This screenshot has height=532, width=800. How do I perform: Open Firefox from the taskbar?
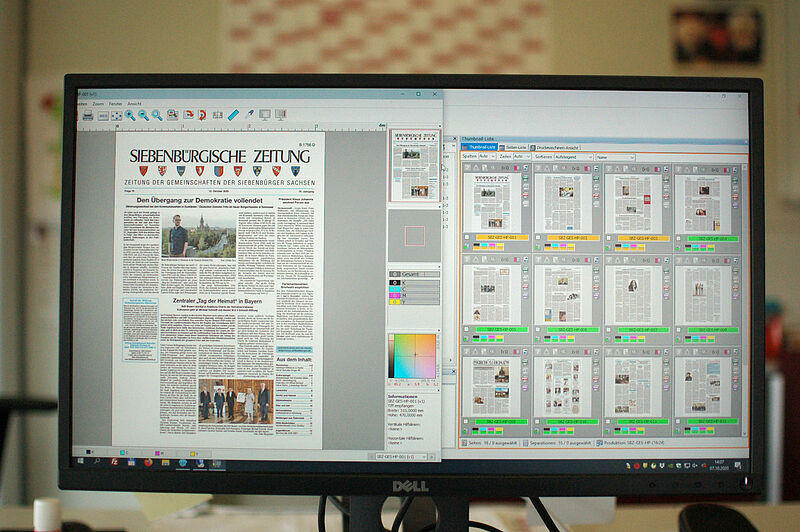(x=148, y=462)
